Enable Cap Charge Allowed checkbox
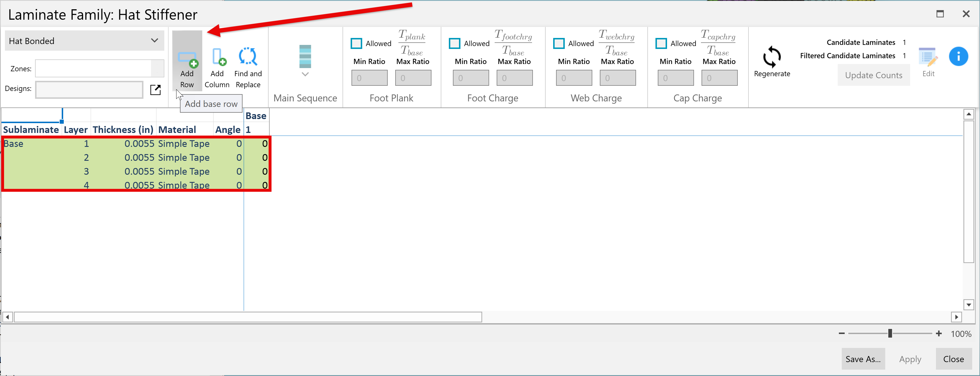 (661, 43)
